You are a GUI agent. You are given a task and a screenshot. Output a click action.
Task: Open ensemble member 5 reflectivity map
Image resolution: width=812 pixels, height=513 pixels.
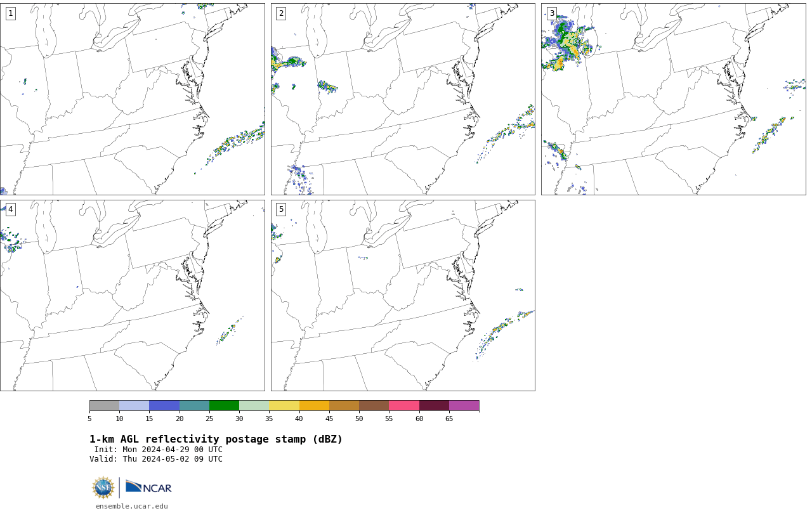coord(403,295)
